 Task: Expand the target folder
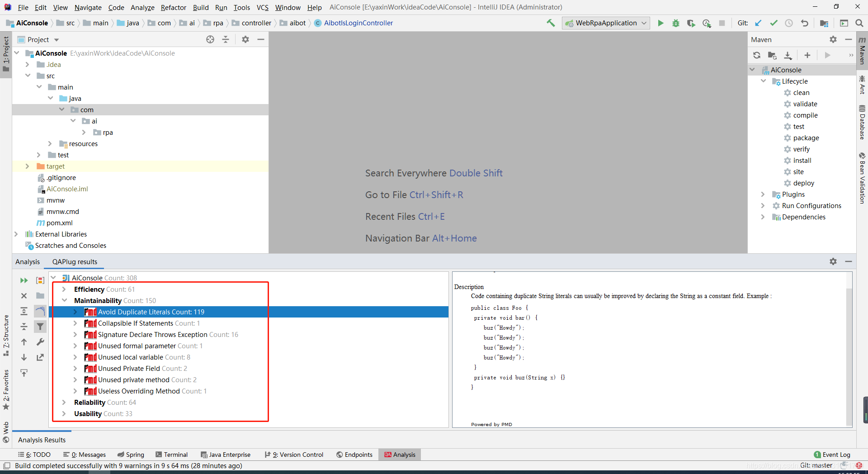point(28,166)
